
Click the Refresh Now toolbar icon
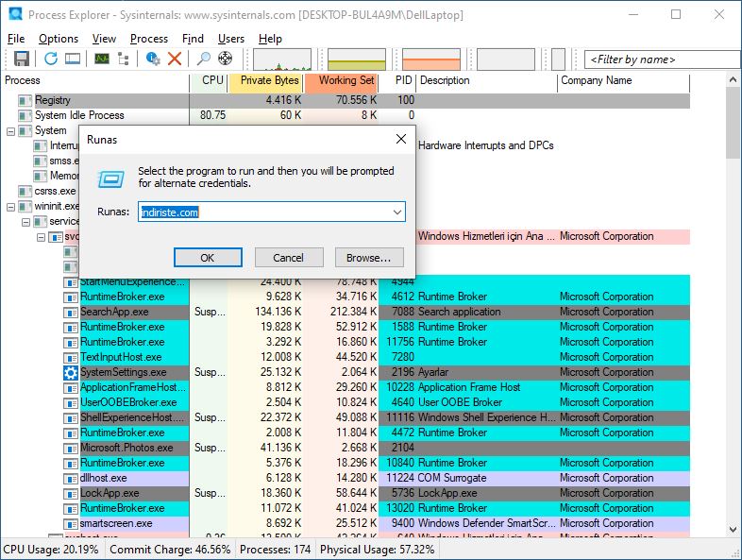point(51,59)
